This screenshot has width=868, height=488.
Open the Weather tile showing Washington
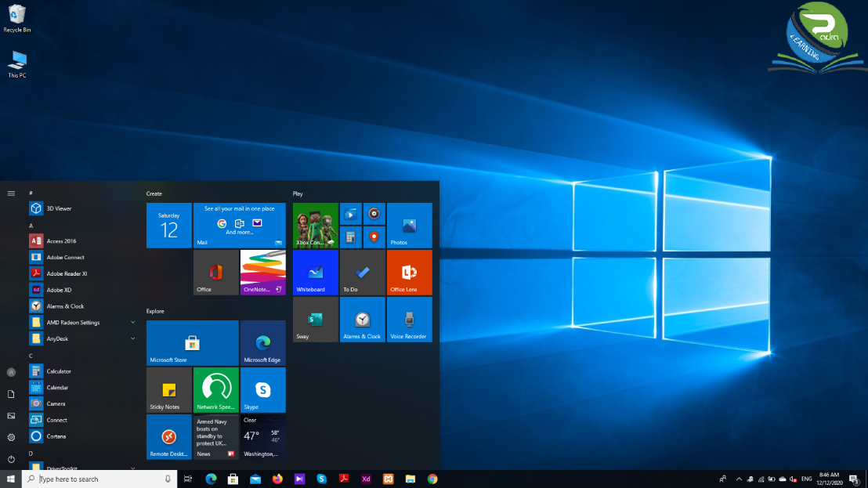(263, 437)
